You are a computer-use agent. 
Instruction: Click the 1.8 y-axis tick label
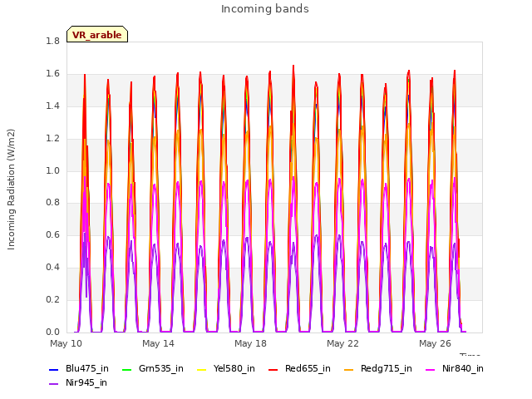53,42
